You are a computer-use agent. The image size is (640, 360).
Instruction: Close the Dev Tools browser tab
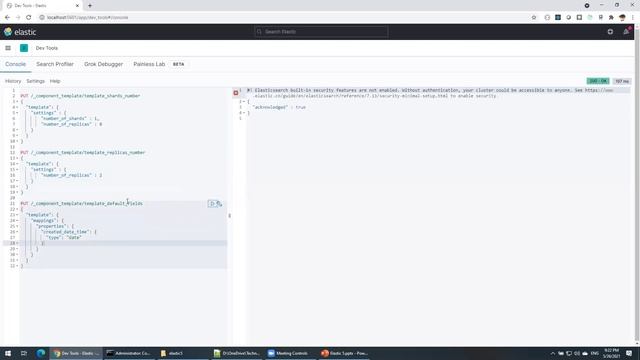pyautogui.click(x=77, y=6)
